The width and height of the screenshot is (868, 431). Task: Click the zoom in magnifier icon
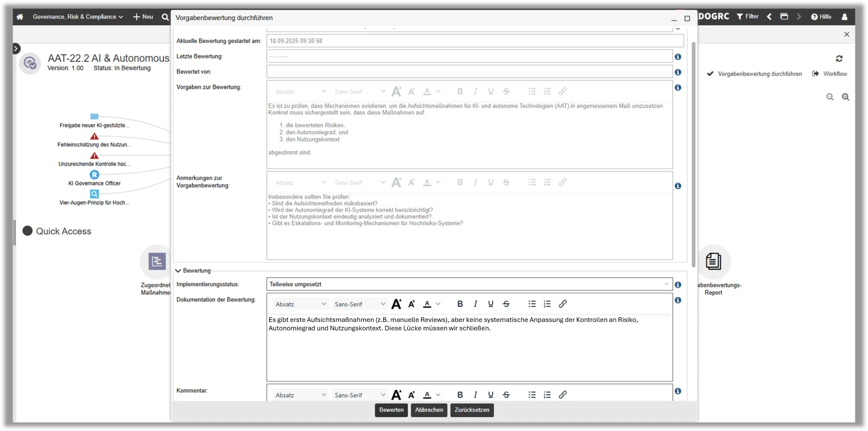(x=845, y=97)
